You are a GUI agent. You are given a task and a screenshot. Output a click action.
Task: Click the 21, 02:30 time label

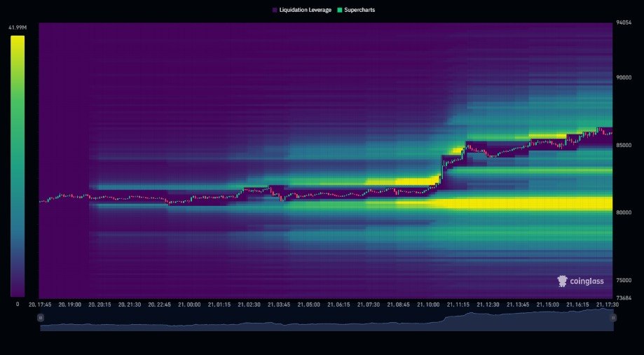pos(249,305)
